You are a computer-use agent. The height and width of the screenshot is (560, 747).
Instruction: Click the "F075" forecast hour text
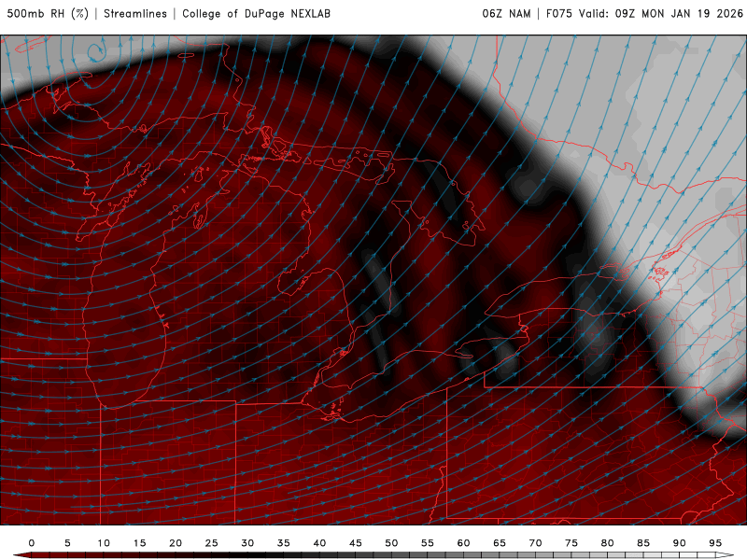[558, 14]
